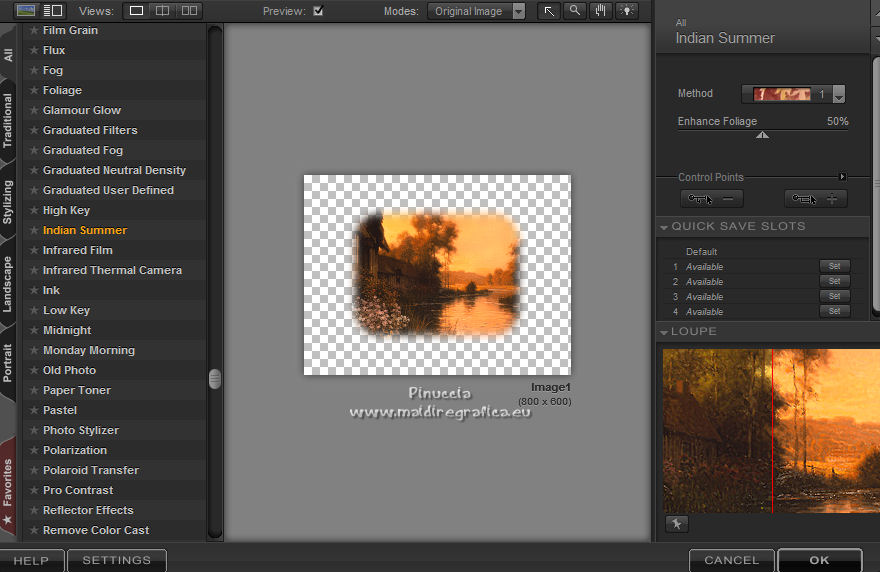
Task: Click the light bulb background icon
Action: (x=626, y=11)
